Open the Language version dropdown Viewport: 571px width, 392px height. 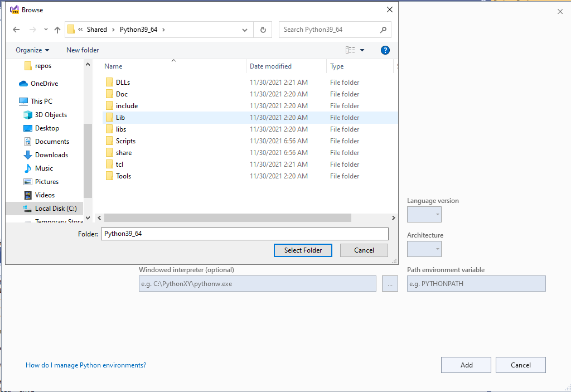tap(424, 214)
